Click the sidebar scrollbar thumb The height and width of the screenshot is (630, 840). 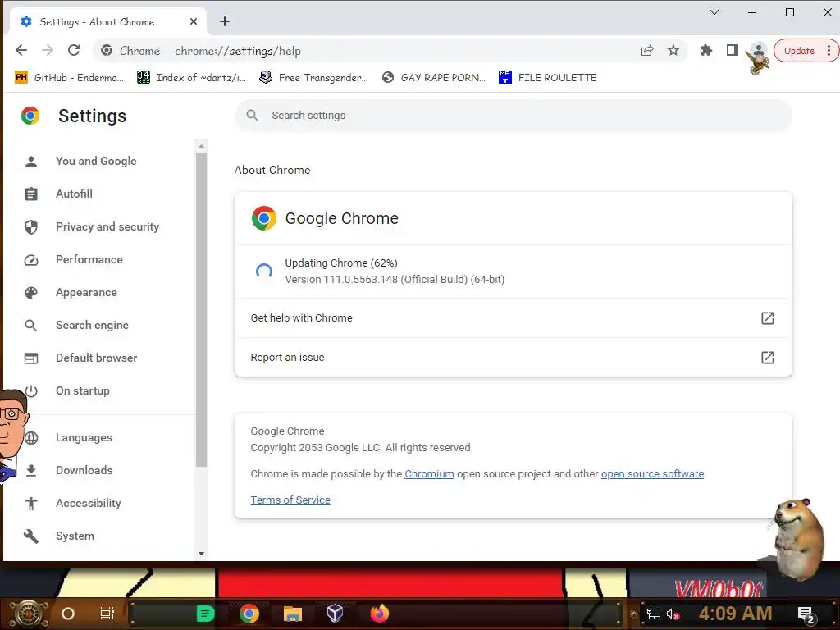coord(202,309)
